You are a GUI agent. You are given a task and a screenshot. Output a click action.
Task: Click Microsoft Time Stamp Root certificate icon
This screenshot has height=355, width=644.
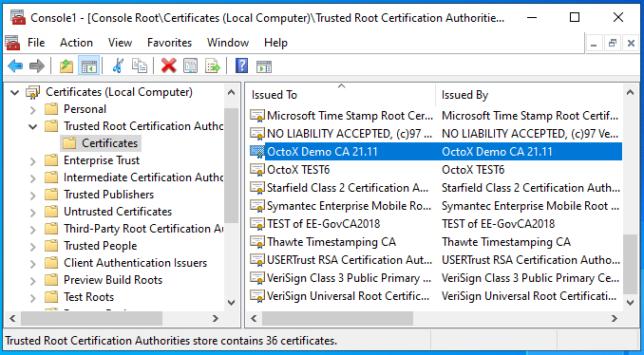click(257, 116)
